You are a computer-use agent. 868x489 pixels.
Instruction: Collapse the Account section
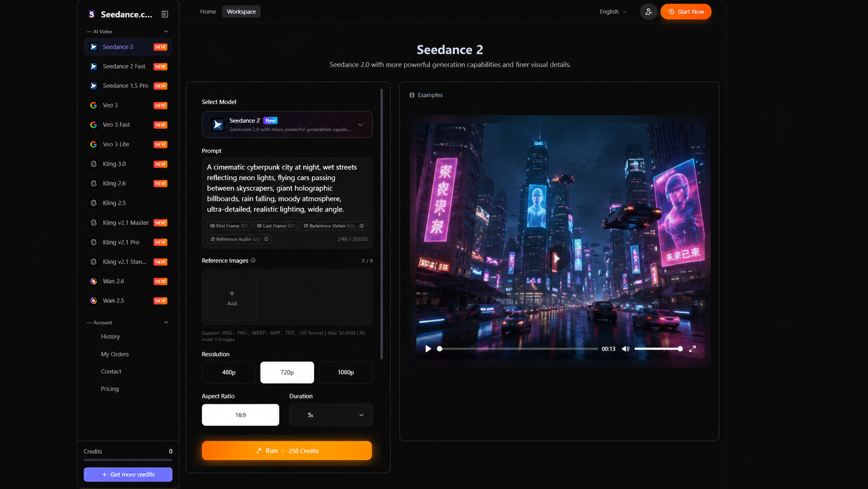pyautogui.click(x=166, y=322)
